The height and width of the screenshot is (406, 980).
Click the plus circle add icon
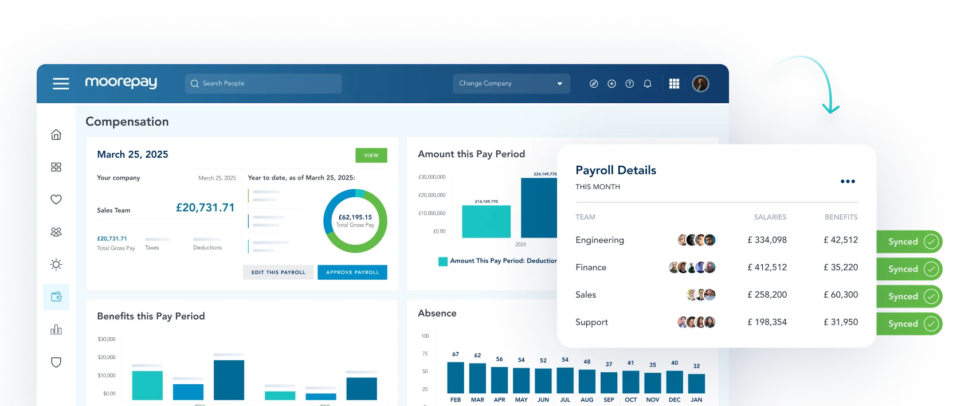[611, 84]
